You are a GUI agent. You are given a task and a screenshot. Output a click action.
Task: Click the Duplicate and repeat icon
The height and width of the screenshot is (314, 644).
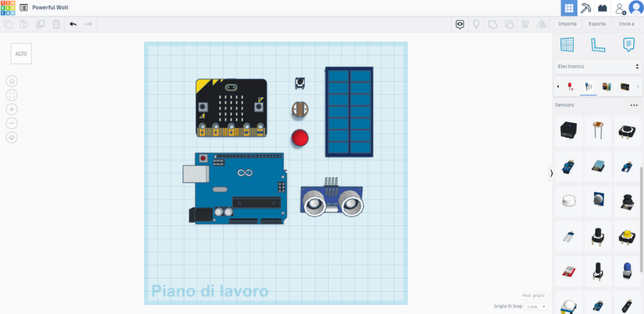pos(40,24)
